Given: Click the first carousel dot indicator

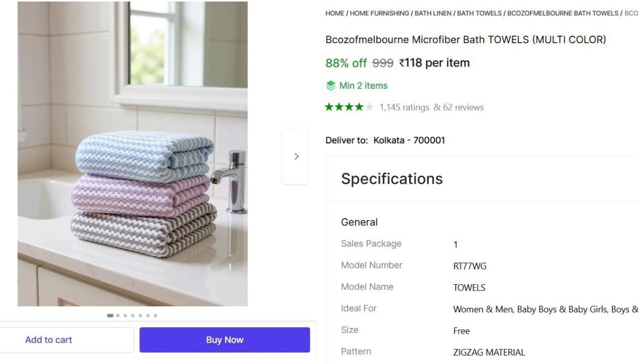Looking at the screenshot, I should click(x=110, y=315).
